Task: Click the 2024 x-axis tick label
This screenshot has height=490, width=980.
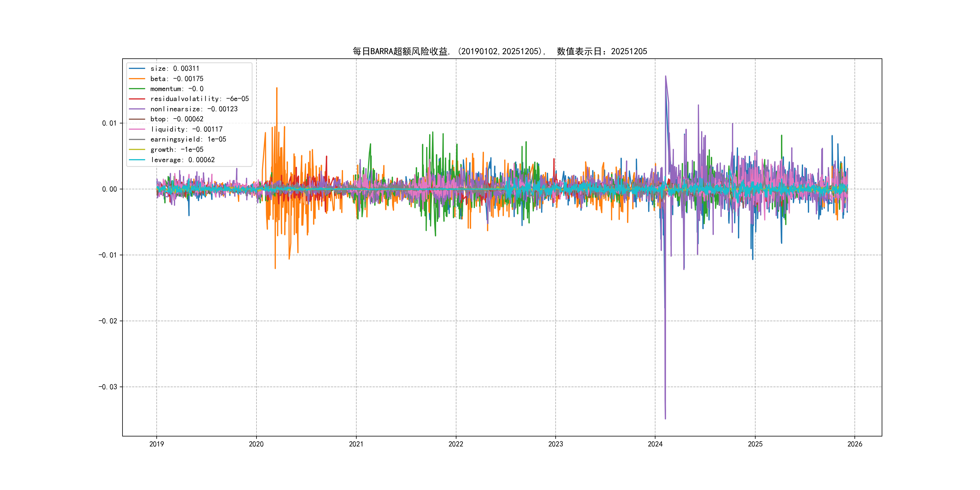Action: tap(655, 444)
